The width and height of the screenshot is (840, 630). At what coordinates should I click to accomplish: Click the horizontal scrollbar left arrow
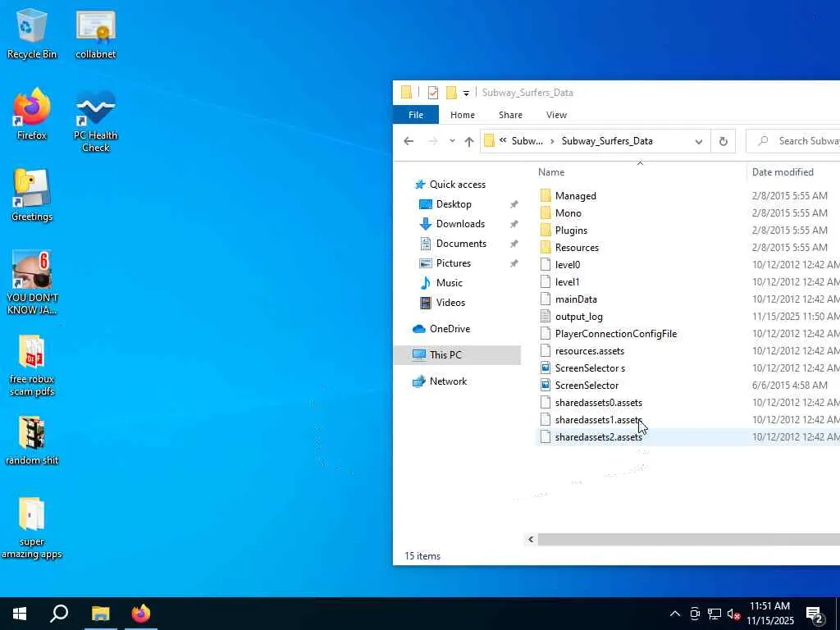[x=531, y=540]
